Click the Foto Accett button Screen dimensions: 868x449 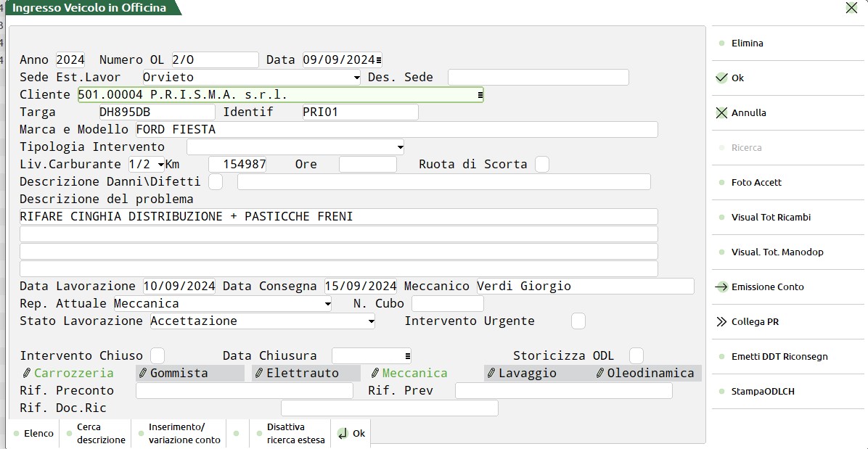tap(756, 182)
